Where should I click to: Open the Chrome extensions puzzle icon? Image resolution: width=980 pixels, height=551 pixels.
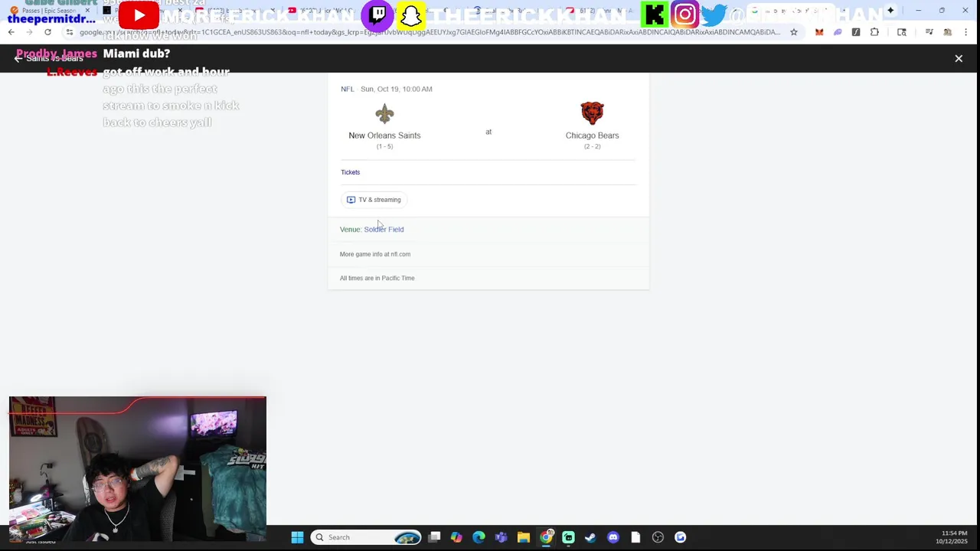874,32
